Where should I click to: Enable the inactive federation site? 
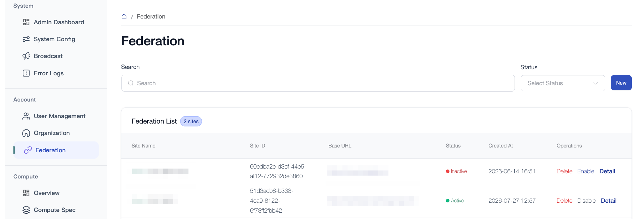tap(586, 171)
